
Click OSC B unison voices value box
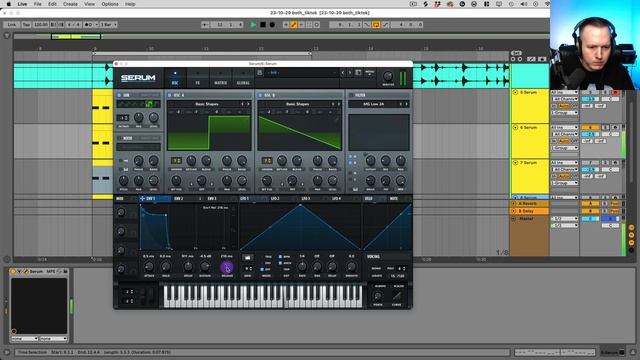click(x=267, y=160)
